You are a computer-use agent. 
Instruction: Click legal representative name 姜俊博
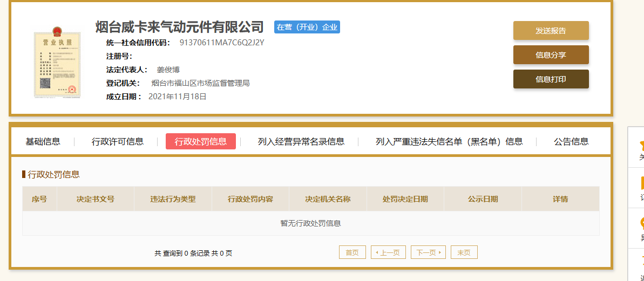click(x=168, y=70)
